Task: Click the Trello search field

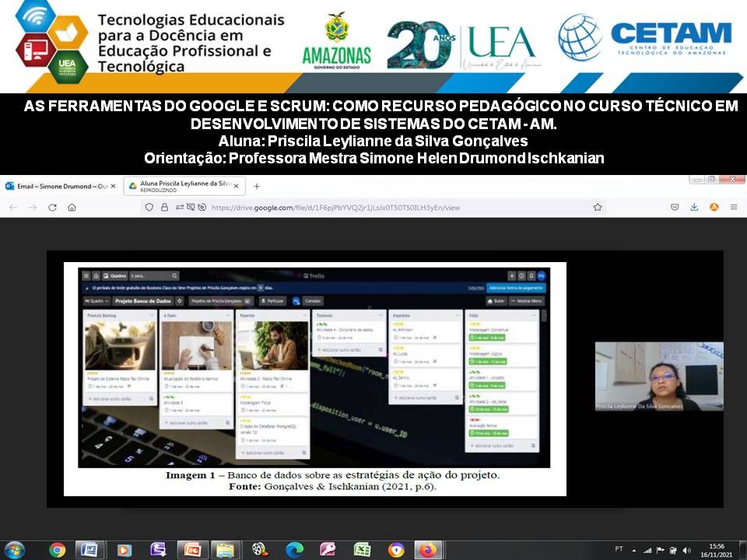Action: coord(154,275)
